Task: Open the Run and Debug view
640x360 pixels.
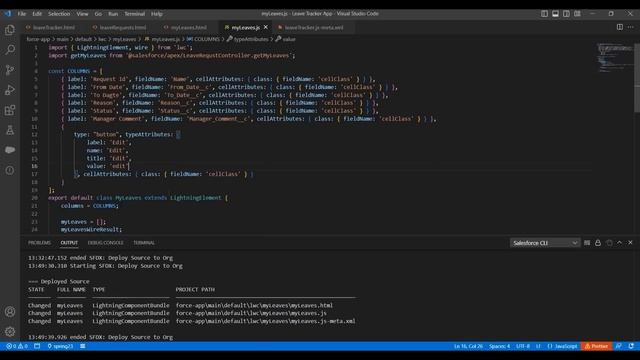Action: point(10,90)
